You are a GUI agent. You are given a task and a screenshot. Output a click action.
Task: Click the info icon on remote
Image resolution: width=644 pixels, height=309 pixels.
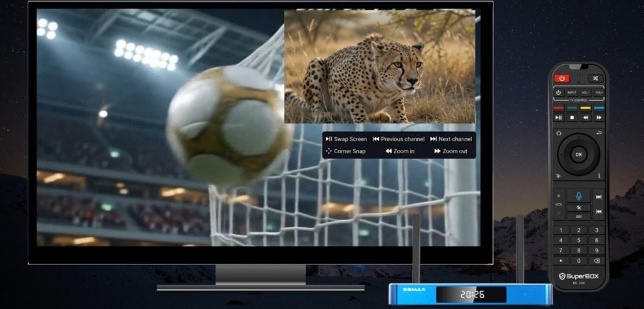599,176
